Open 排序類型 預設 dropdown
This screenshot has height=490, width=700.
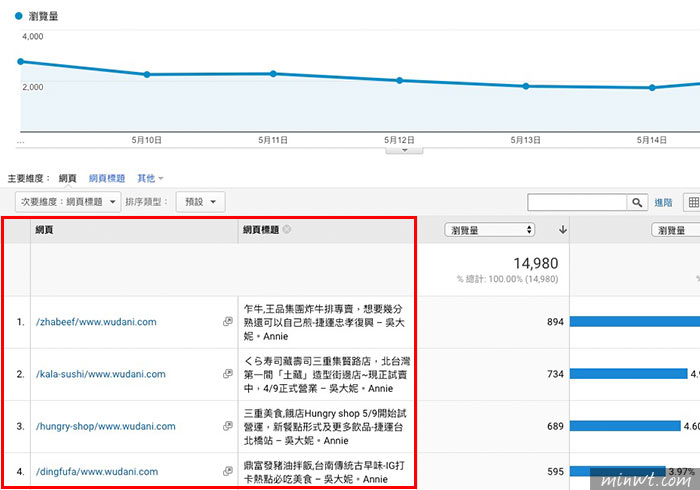point(200,202)
